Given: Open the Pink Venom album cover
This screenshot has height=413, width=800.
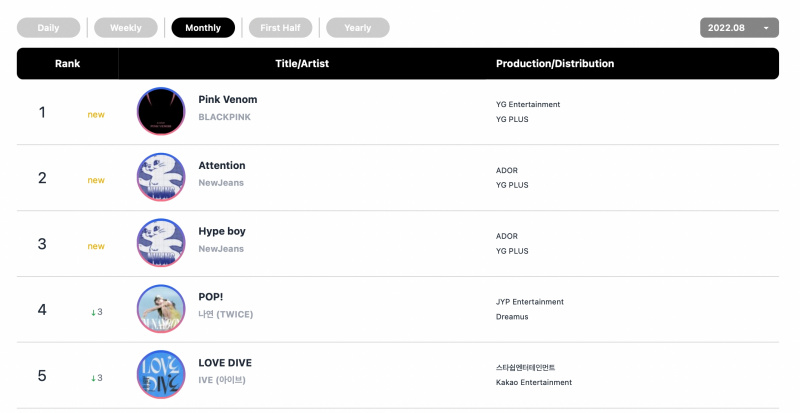Looking at the screenshot, I should coord(161,111).
